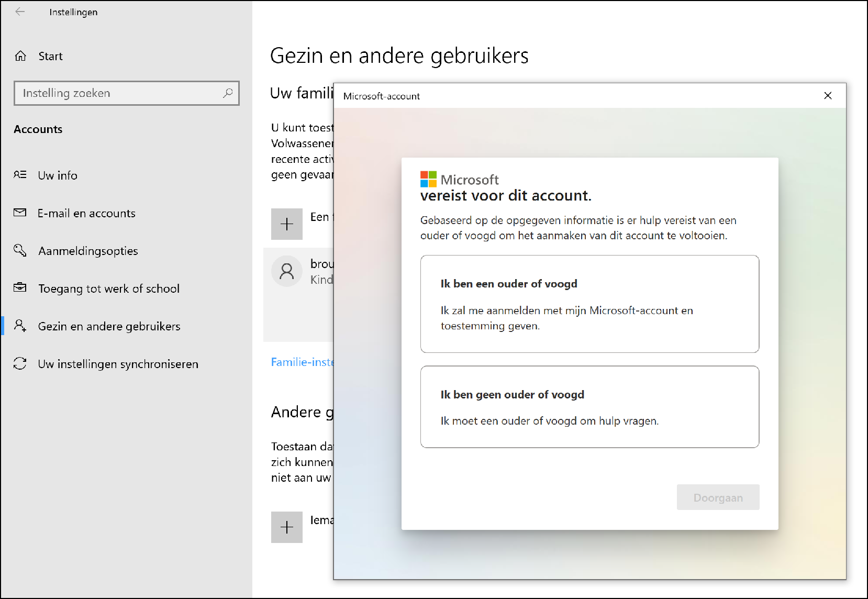Click the 'Start' label in sidebar
The height and width of the screenshot is (599, 868).
pos(50,56)
